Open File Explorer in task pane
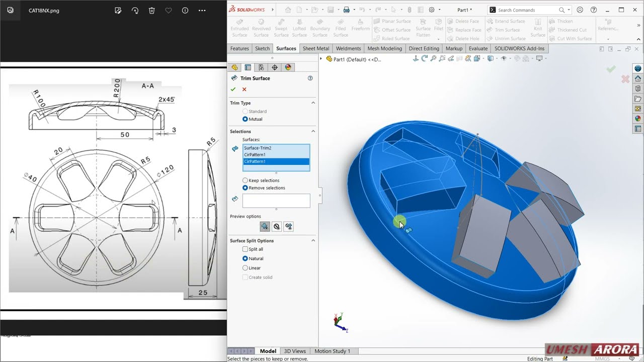The image size is (644, 362). 638,99
